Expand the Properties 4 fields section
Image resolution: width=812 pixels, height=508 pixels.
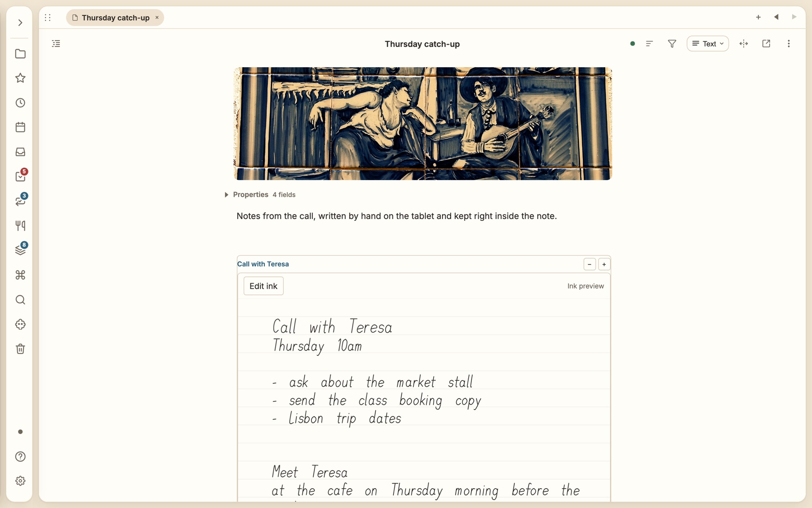coord(260,195)
